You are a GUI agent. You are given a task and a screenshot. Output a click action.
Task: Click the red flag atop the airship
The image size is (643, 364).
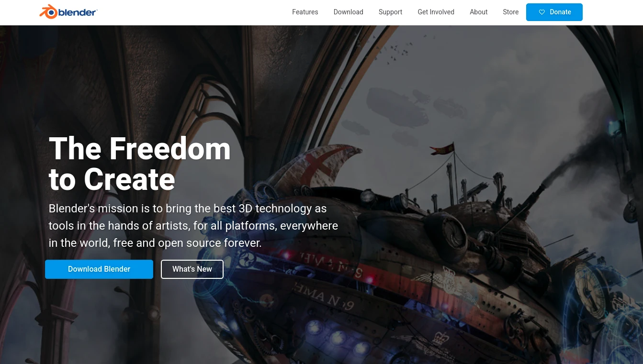[442, 149]
